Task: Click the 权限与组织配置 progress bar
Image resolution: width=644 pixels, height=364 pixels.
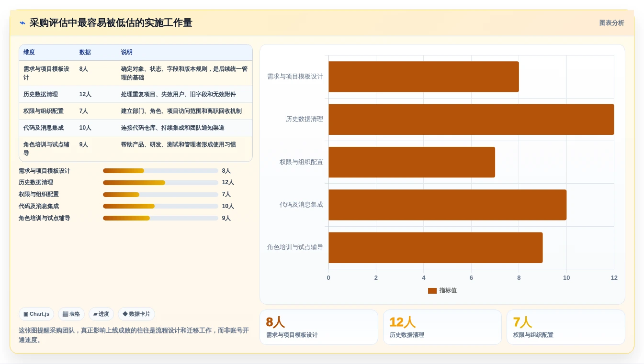Action: point(160,195)
